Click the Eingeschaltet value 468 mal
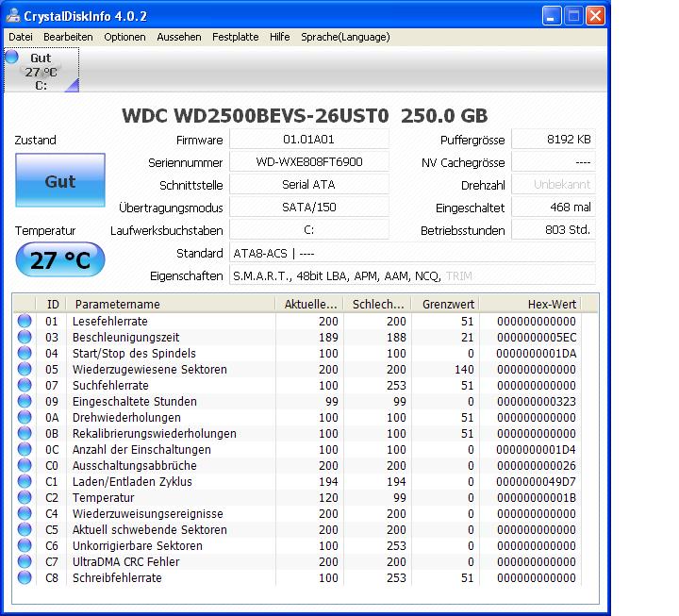The height and width of the screenshot is (616, 679). 554,208
